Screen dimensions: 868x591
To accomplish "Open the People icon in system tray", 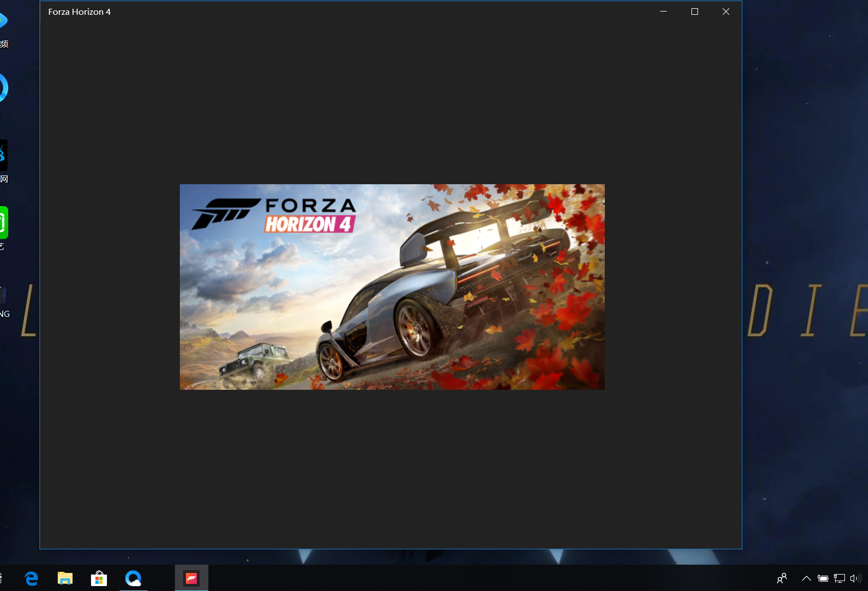I will [x=782, y=578].
